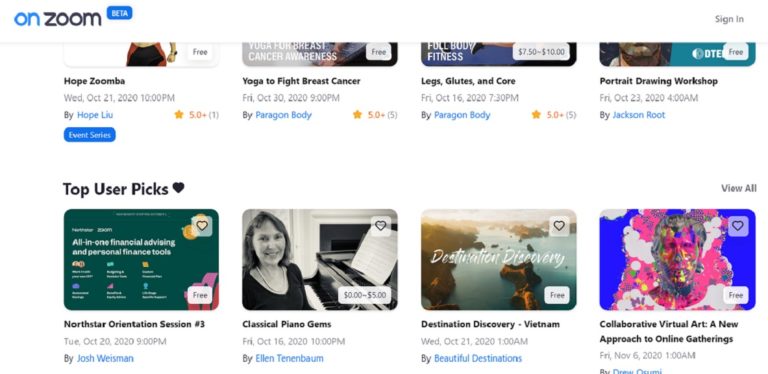
Task: Click $7.50~$10.00 price badge on Full Body Fitness
Action: coord(541,52)
